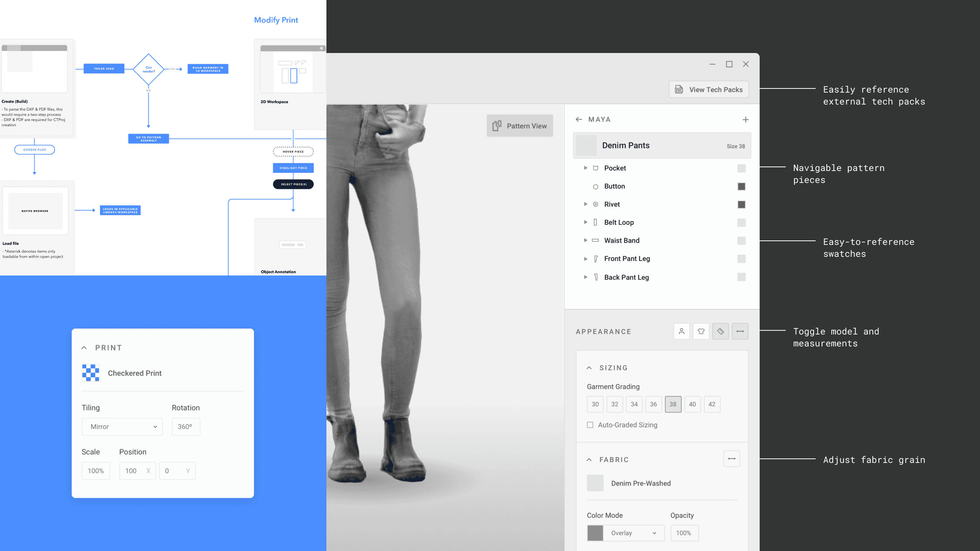Select garment grading size 40
The width and height of the screenshot is (980, 551).
692,404
